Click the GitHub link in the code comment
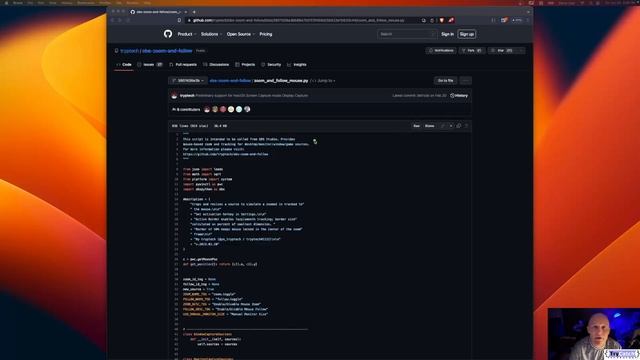The height and width of the screenshot is (360, 640). (226, 154)
